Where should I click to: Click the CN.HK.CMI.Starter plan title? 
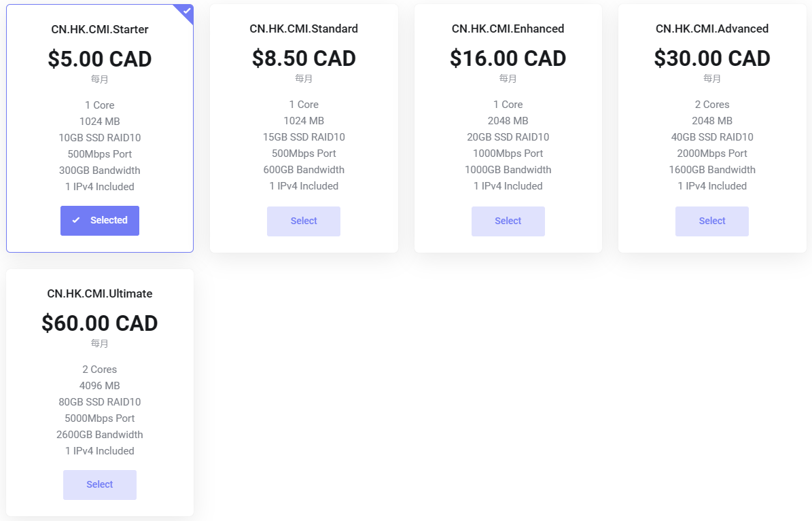tap(100, 29)
